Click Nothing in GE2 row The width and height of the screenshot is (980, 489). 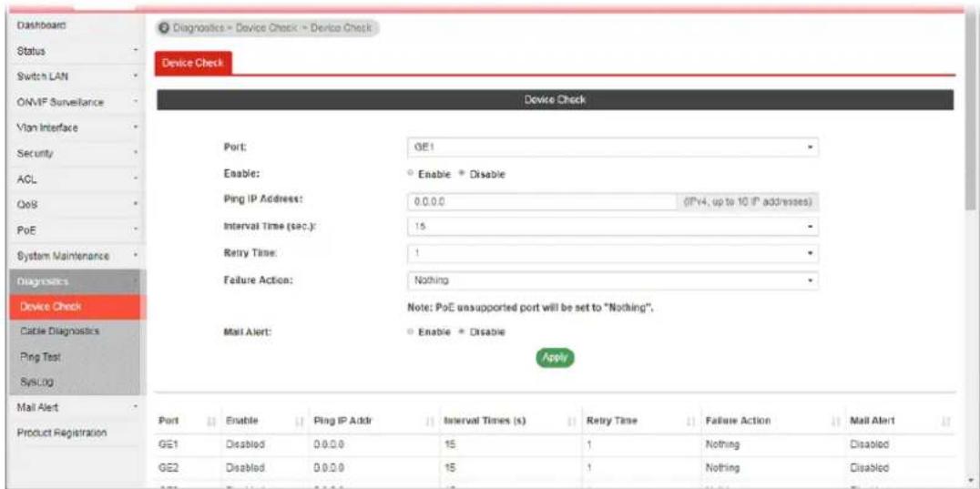click(x=722, y=467)
